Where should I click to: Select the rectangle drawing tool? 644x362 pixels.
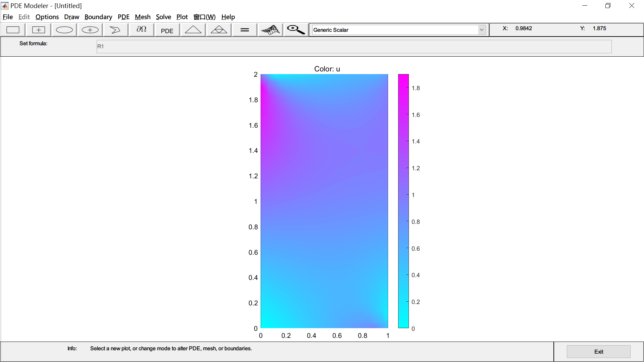point(13,30)
